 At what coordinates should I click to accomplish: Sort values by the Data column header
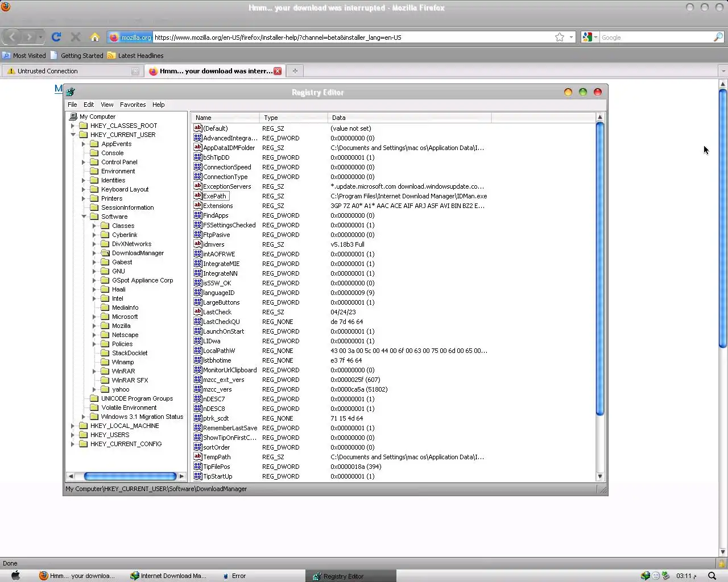(409, 118)
